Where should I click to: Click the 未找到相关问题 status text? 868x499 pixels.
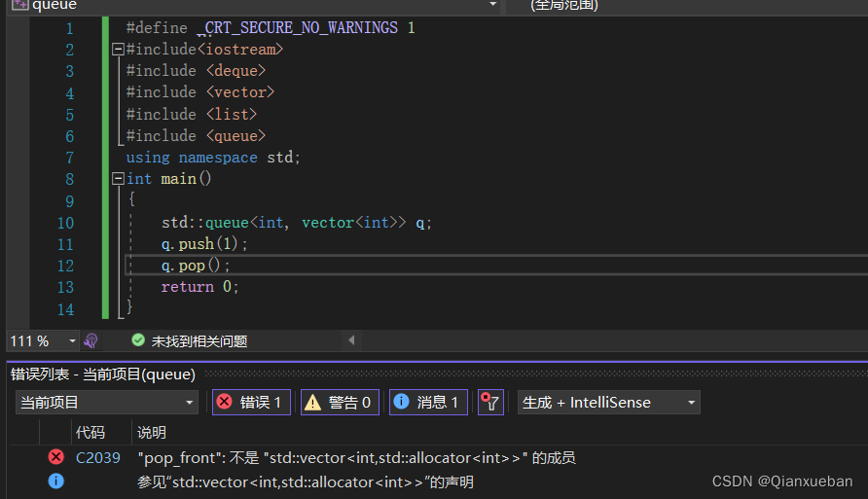(x=199, y=341)
